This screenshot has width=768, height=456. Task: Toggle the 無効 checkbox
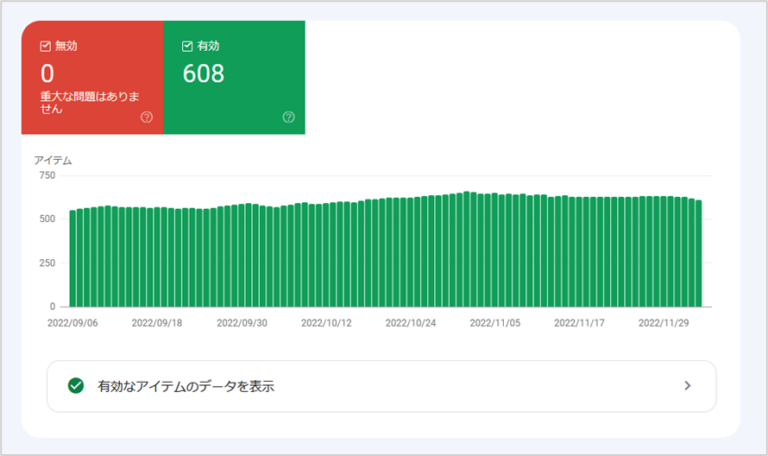[x=45, y=46]
